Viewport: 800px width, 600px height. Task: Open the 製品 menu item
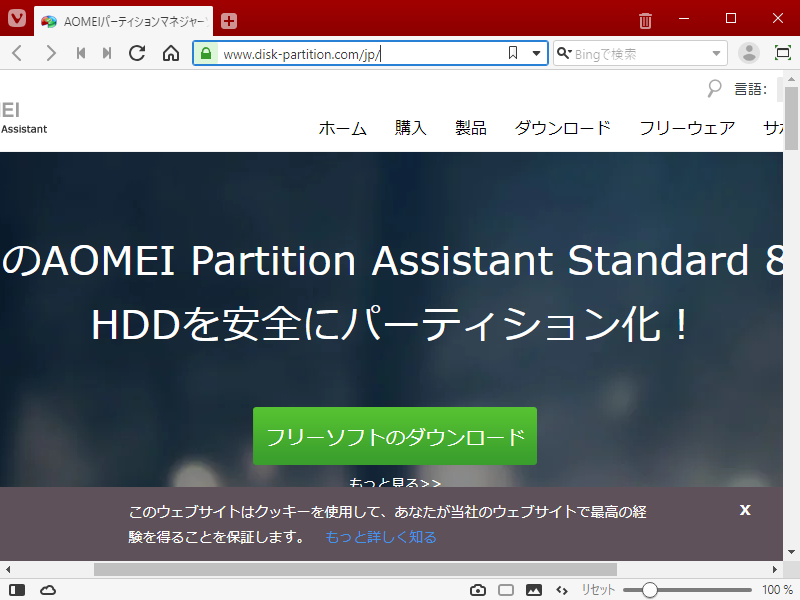coord(470,128)
